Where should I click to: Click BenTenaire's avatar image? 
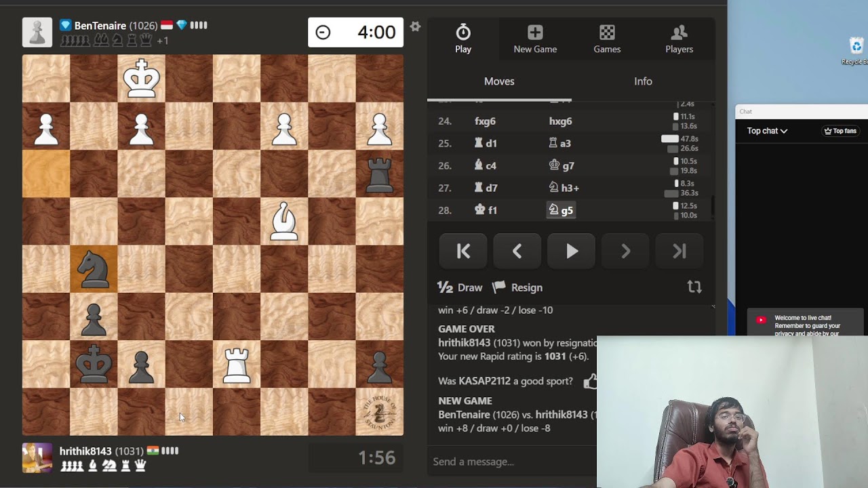(x=37, y=33)
